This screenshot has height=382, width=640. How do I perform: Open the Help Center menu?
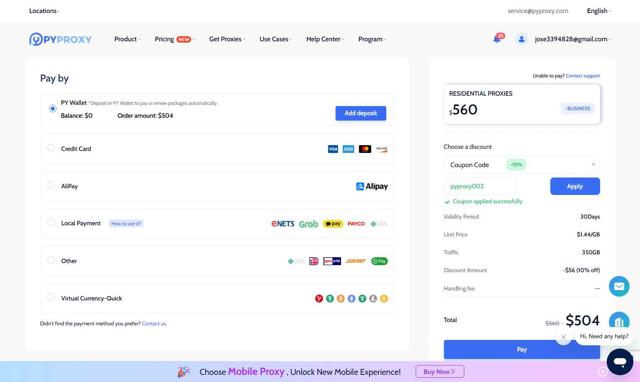(x=324, y=39)
